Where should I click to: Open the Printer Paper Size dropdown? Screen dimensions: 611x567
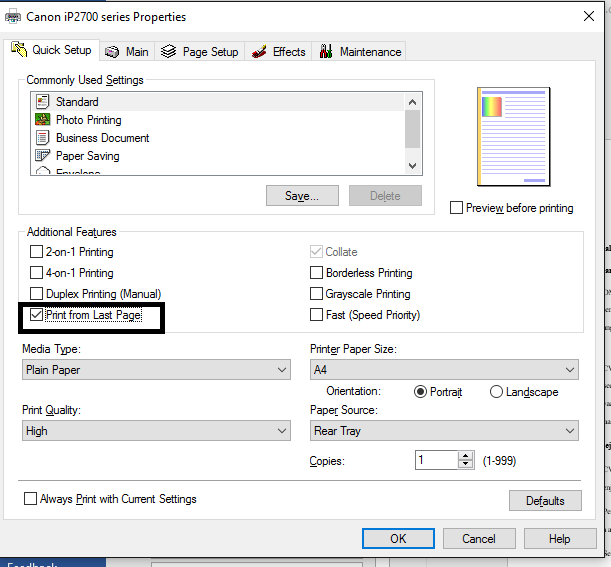click(444, 369)
